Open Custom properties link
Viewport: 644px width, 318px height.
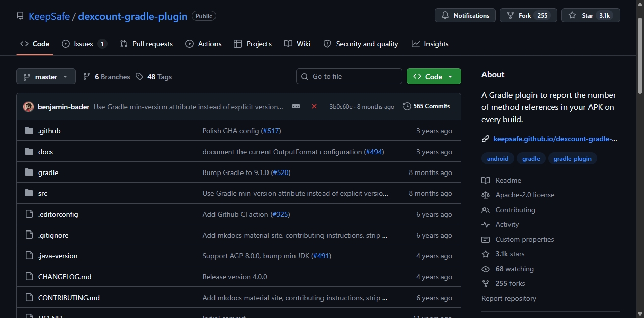coord(518,239)
